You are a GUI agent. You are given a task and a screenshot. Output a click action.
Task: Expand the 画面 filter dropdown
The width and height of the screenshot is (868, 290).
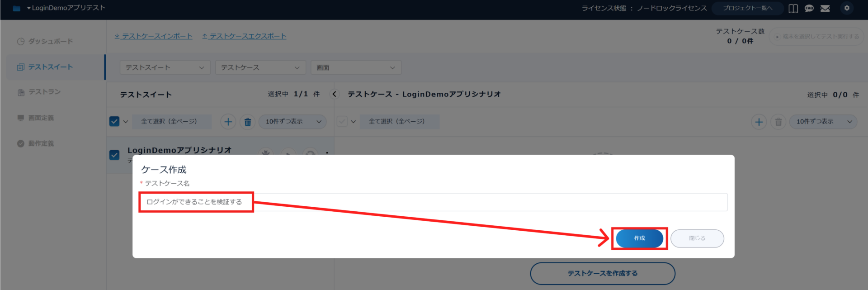click(356, 67)
